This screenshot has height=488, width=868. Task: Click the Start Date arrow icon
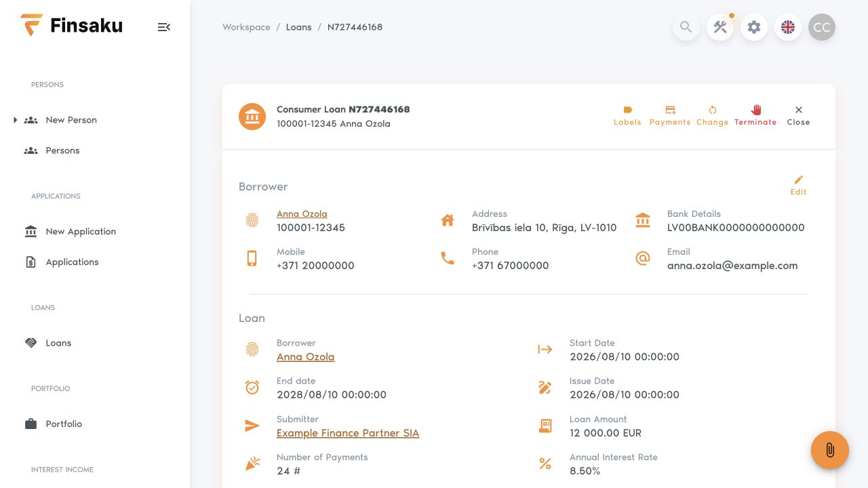[545, 350]
